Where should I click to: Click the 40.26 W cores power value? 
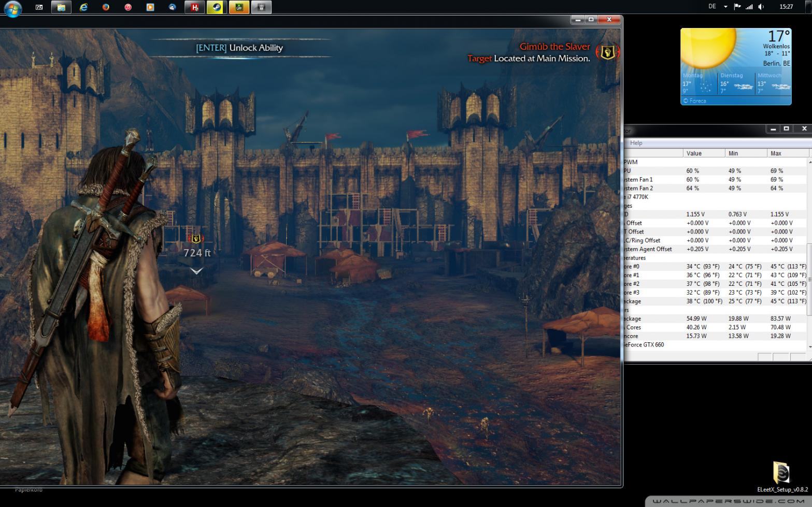pos(695,328)
